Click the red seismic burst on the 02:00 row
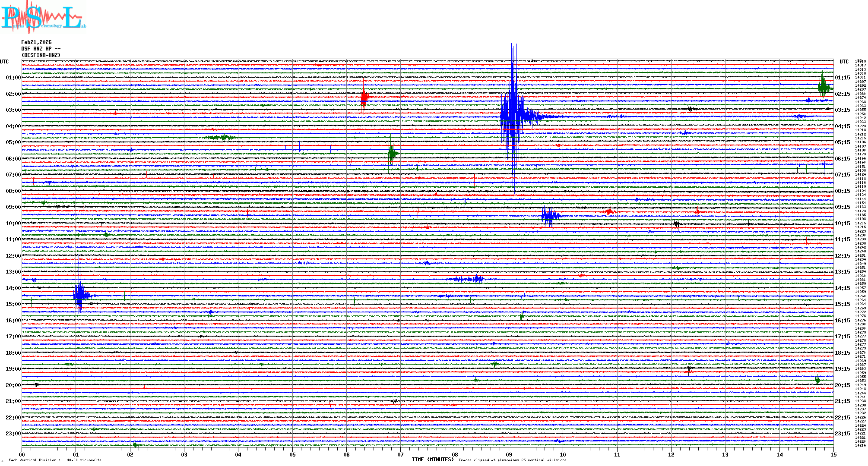This screenshot has width=868, height=466. (x=364, y=98)
